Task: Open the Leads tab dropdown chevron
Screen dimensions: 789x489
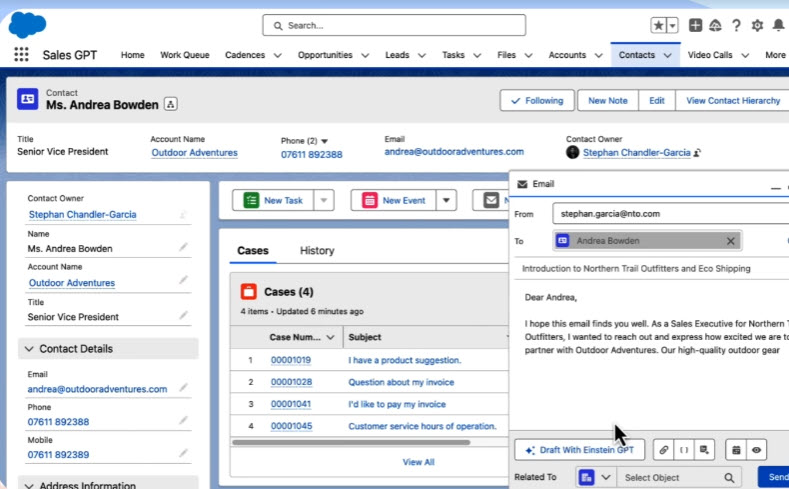Action: coord(422,55)
